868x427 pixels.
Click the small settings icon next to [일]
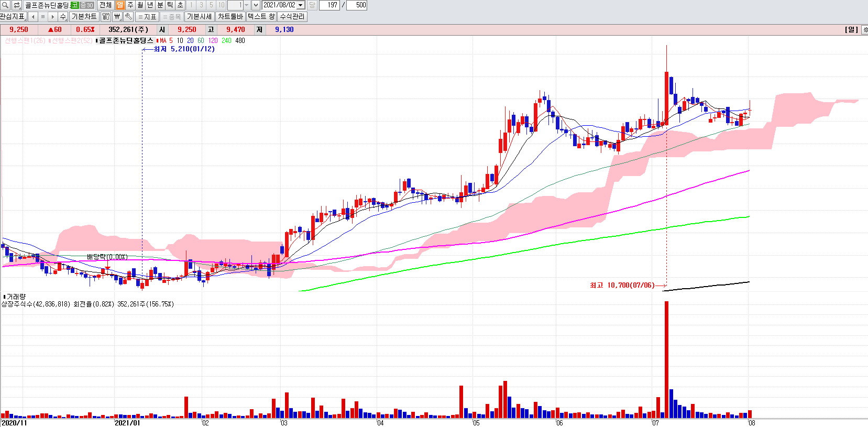[864, 30]
